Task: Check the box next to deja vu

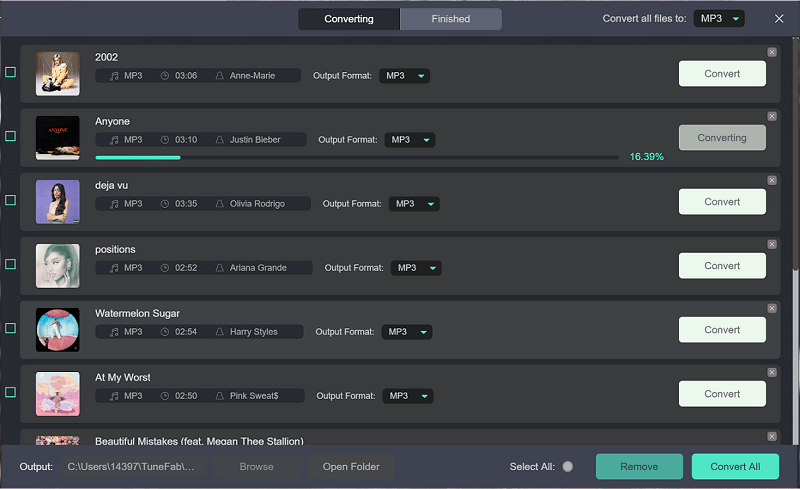Action: (x=11, y=200)
